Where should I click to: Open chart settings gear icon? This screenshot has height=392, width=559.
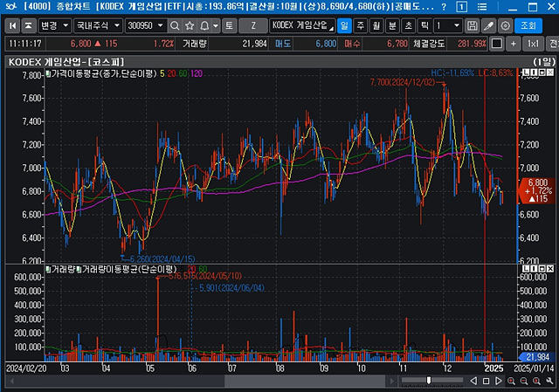point(506,26)
